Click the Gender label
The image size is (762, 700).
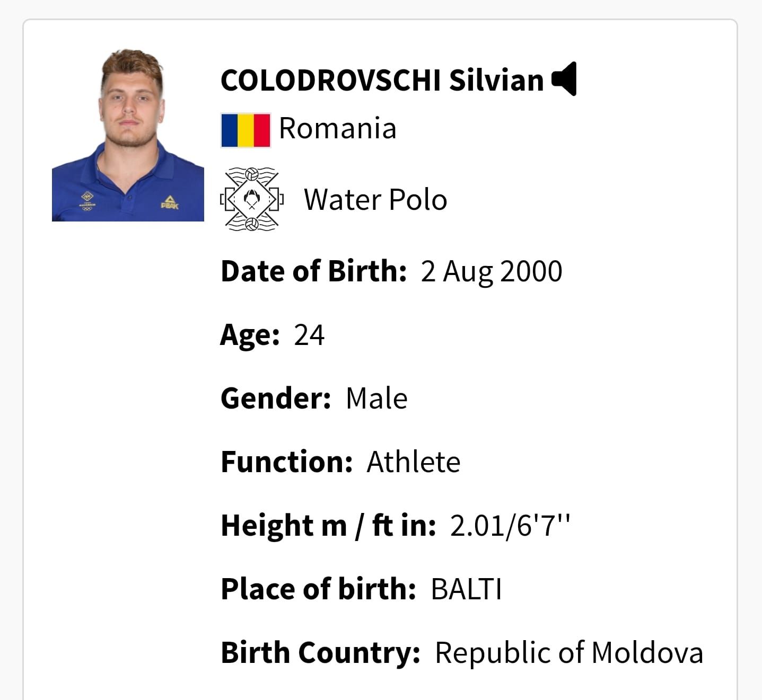276,398
